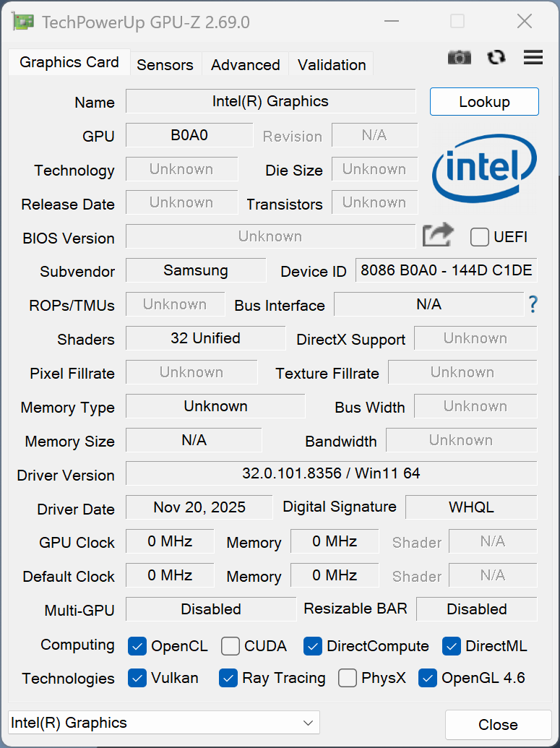Enable the PhysX checkbox
The image size is (560, 748).
[348, 678]
